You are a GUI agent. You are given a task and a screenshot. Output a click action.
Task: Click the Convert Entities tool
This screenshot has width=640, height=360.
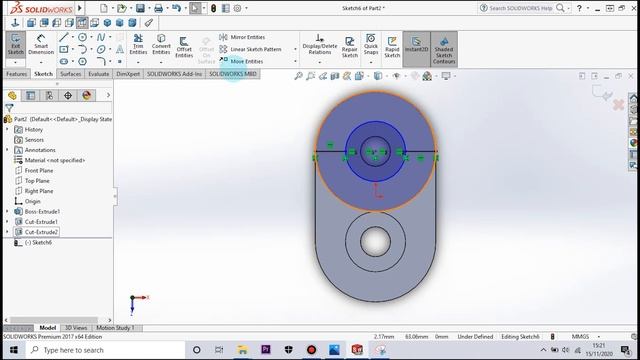161,44
